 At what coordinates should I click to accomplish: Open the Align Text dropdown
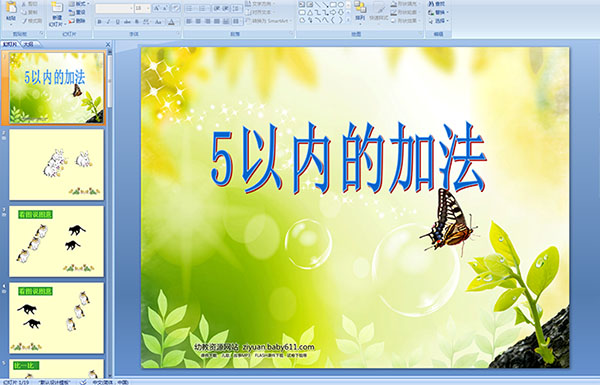(x=261, y=12)
